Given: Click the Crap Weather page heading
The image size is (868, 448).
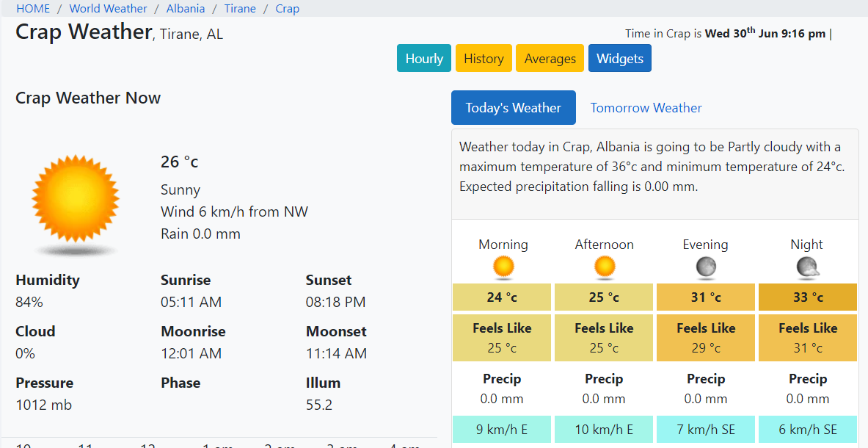Looking at the screenshot, I should tap(83, 32).
